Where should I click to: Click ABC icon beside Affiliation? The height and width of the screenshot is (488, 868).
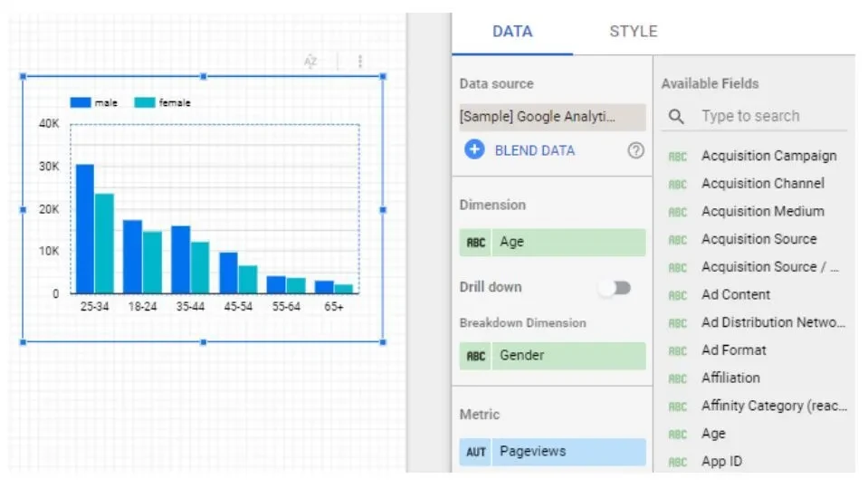(x=677, y=378)
